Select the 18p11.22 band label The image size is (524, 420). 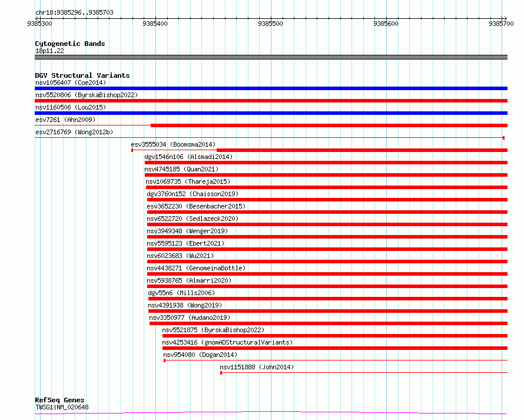click(49, 51)
